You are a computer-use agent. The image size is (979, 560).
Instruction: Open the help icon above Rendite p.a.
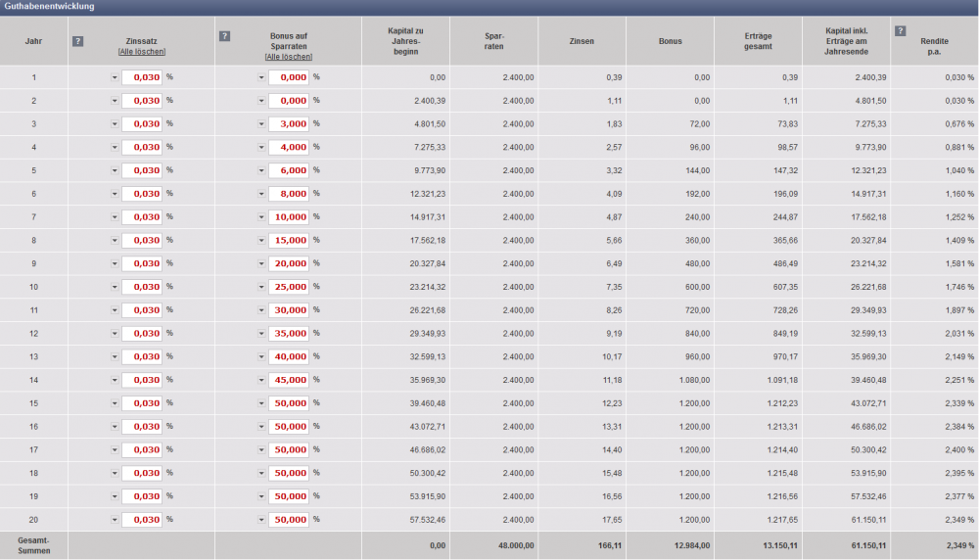pyautogui.click(x=901, y=31)
